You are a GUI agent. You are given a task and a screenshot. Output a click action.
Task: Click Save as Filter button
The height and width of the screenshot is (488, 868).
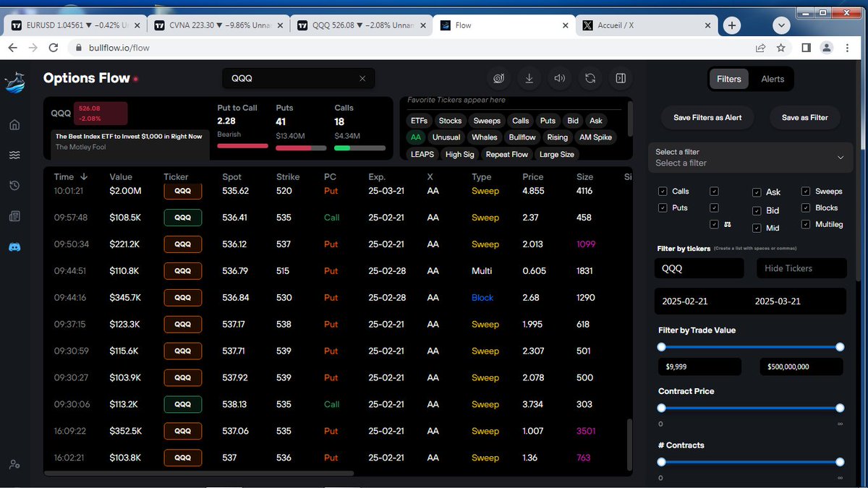coord(805,117)
